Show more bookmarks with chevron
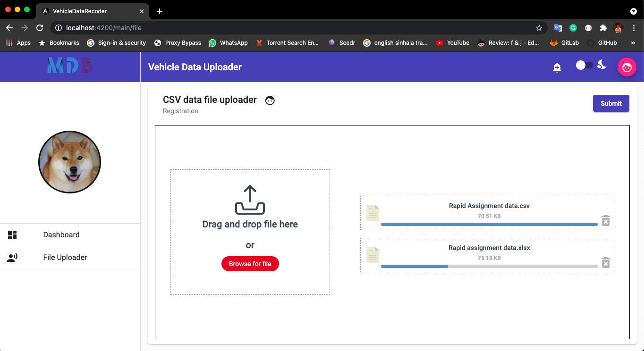 pyautogui.click(x=633, y=43)
